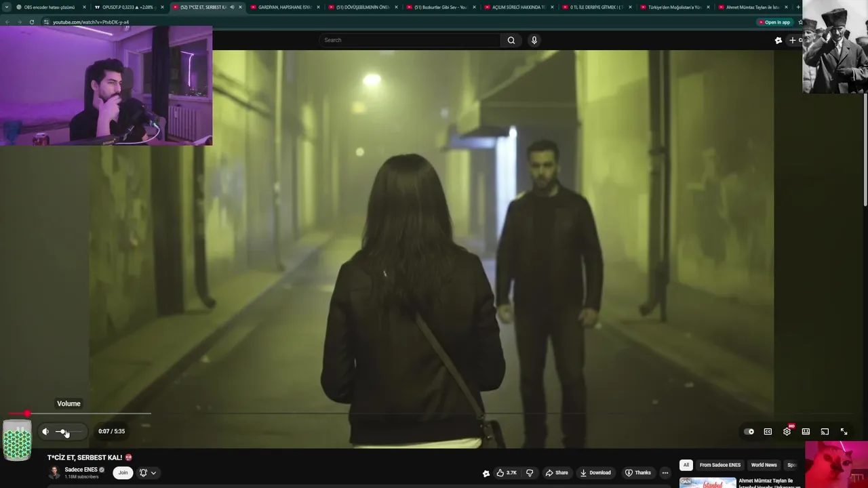The image size is (868, 488).
Task: Enter full screen mode
Action: [844, 431]
